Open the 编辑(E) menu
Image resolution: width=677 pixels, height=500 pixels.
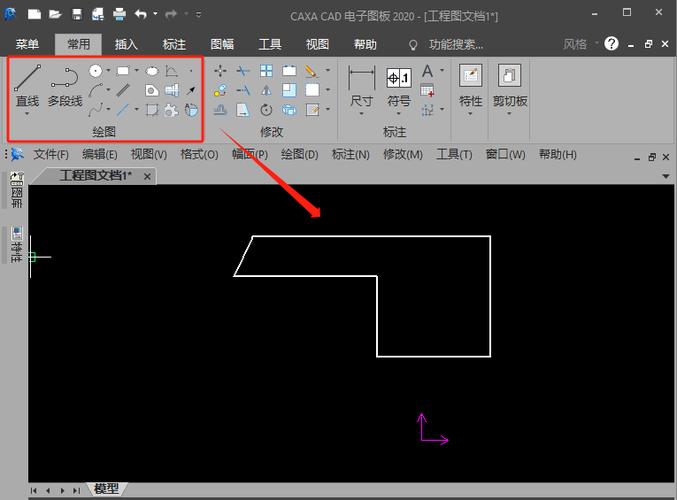[x=100, y=154]
